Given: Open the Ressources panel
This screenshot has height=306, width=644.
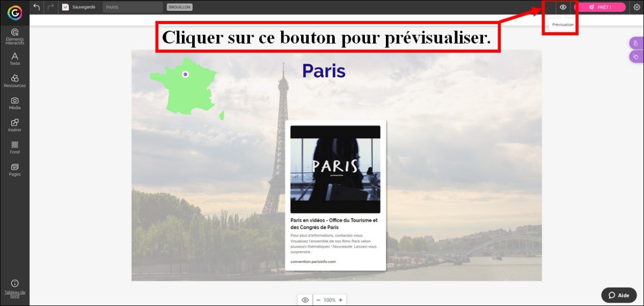Looking at the screenshot, I should coord(14,81).
